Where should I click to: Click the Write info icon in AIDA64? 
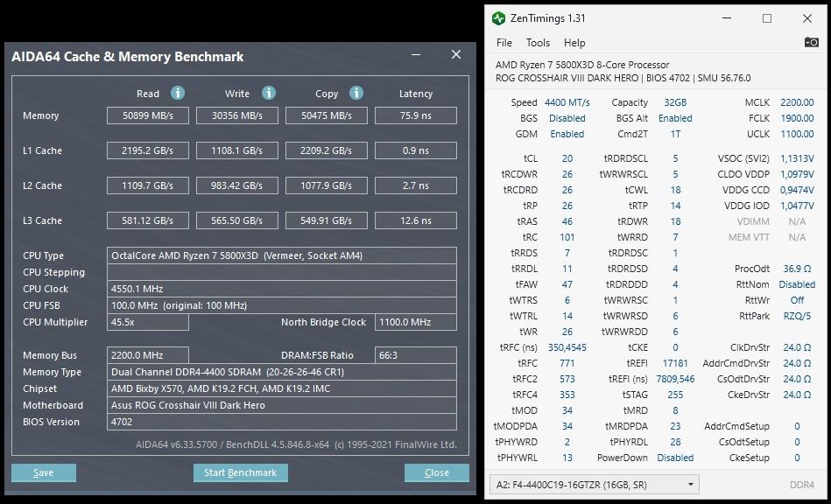269,93
